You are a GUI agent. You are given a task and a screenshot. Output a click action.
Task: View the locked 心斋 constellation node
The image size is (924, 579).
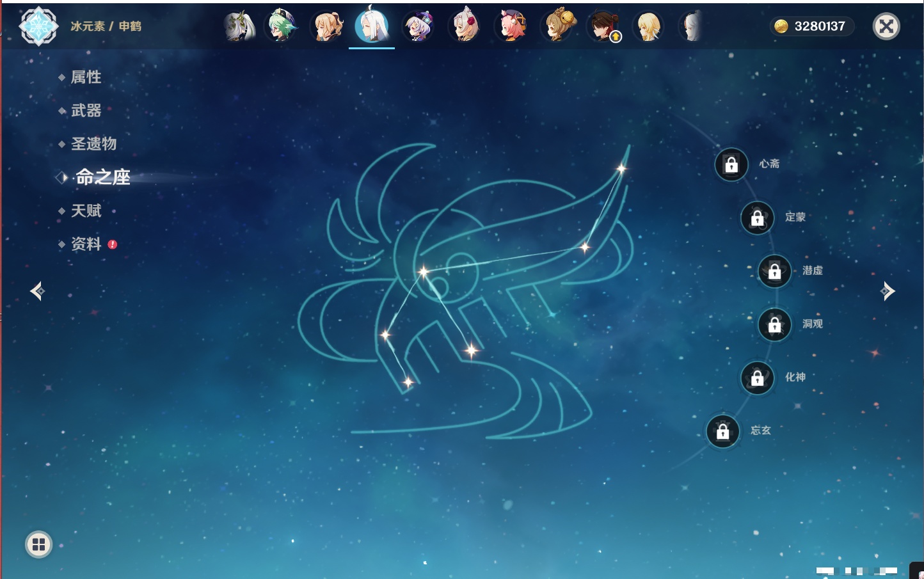tap(731, 165)
